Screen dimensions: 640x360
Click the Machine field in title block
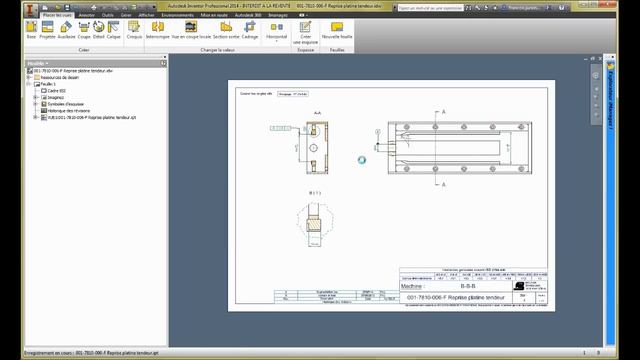click(456, 286)
